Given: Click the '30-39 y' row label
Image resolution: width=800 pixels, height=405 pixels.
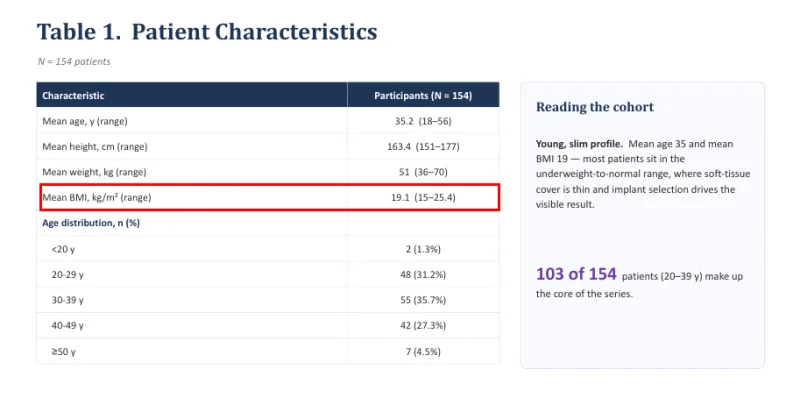Looking at the screenshot, I should [67, 300].
